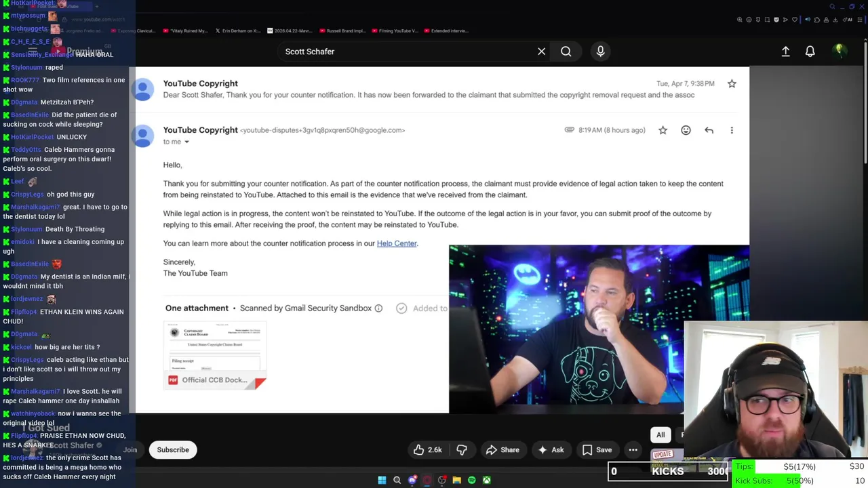Star the Apr 7 YouTube Copyright email

[732, 83]
